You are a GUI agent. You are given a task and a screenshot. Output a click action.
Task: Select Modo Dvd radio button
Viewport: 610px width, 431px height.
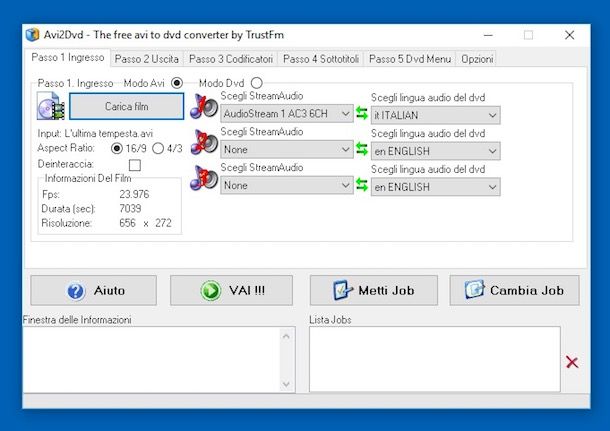click(x=256, y=83)
